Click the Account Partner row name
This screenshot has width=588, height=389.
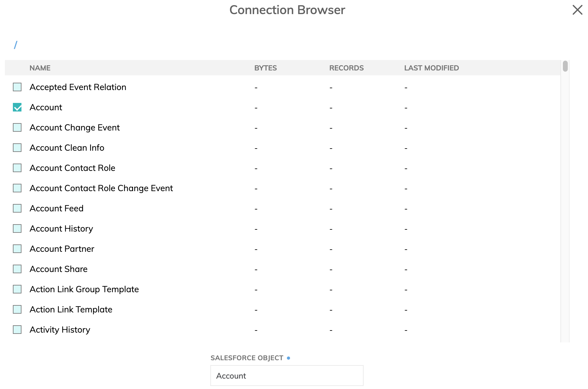pyautogui.click(x=62, y=249)
